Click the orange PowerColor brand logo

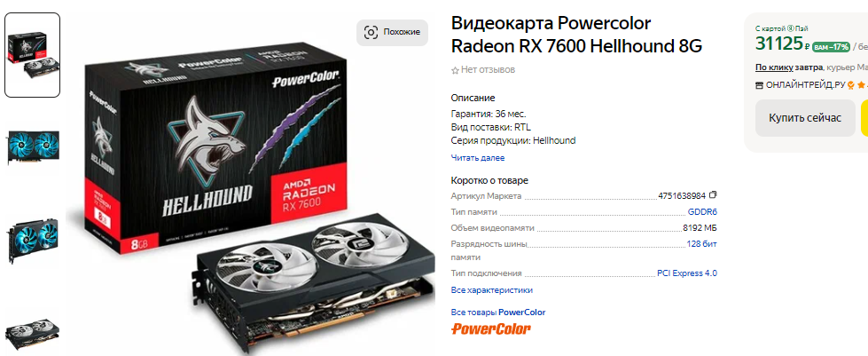coord(490,328)
